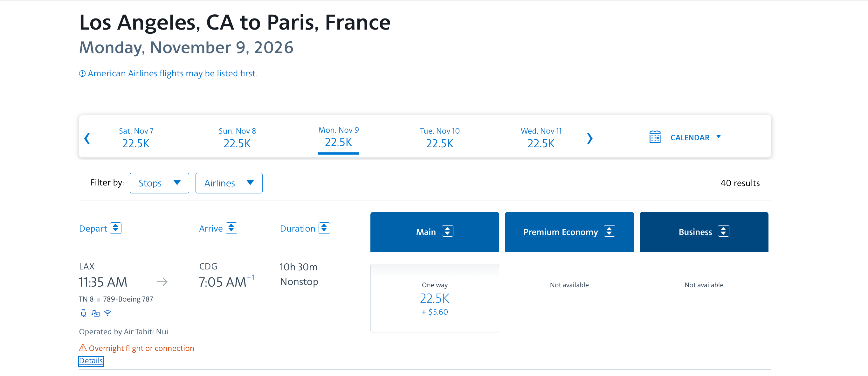The height and width of the screenshot is (376, 868).
Task: Click 'Monday, November 9, 2026' date heading
Action: (x=186, y=47)
